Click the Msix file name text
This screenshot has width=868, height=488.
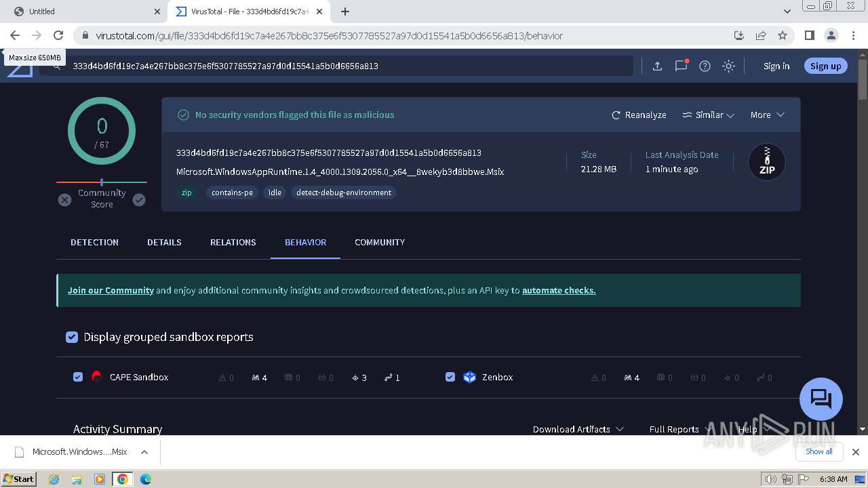pyautogui.click(x=340, y=172)
